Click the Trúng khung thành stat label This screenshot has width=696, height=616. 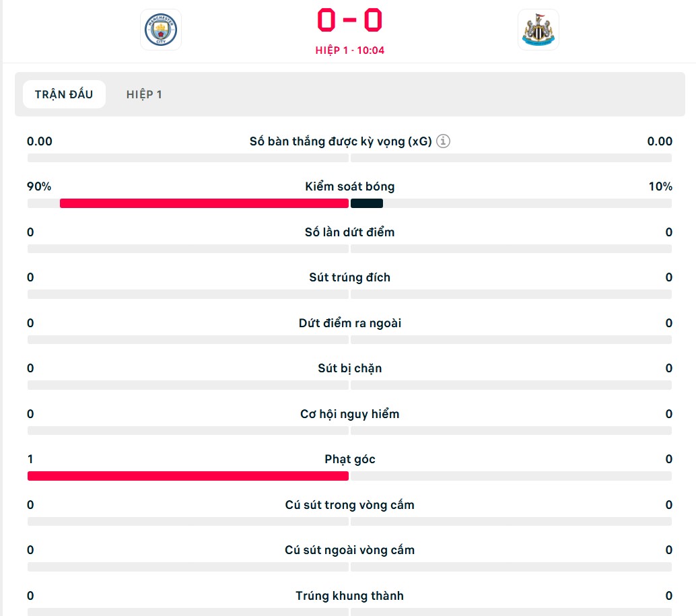(350, 596)
